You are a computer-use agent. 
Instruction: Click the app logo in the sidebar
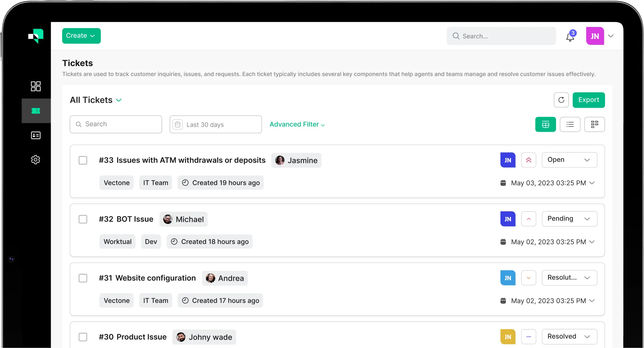click(36, 36)
